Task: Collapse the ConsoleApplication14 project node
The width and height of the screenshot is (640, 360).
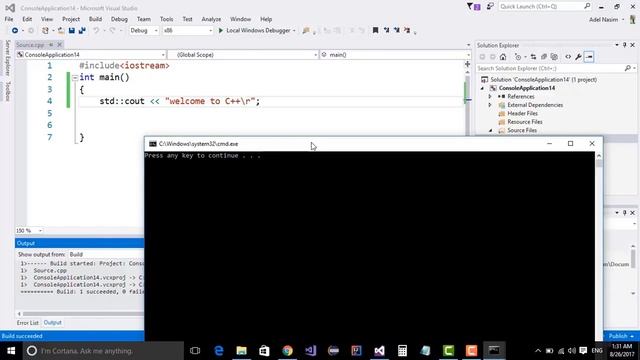Action: coord(482,88)
